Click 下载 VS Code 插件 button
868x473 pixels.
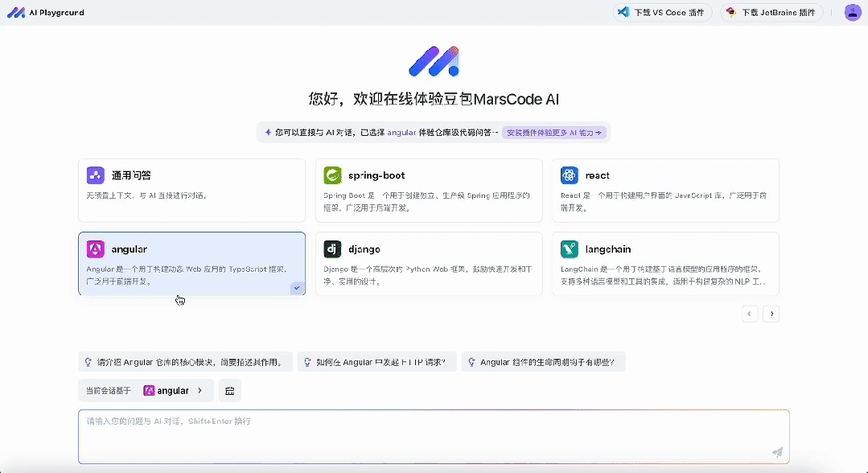click(x=662, y=12)
